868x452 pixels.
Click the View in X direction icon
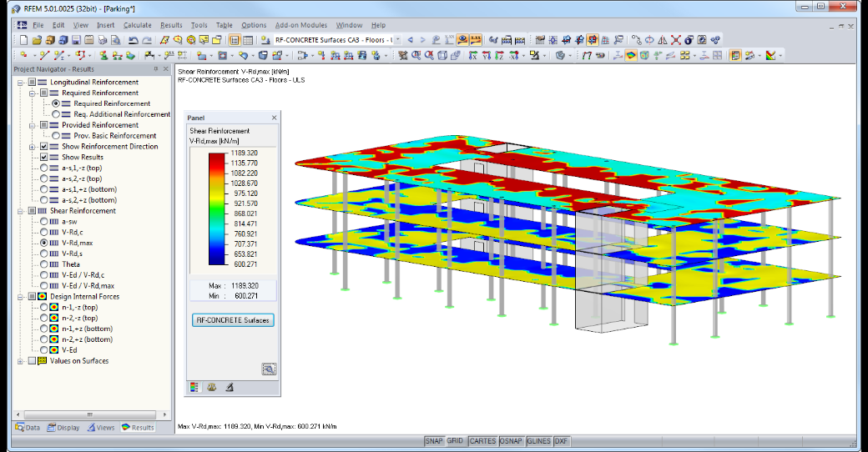point(472,55)
